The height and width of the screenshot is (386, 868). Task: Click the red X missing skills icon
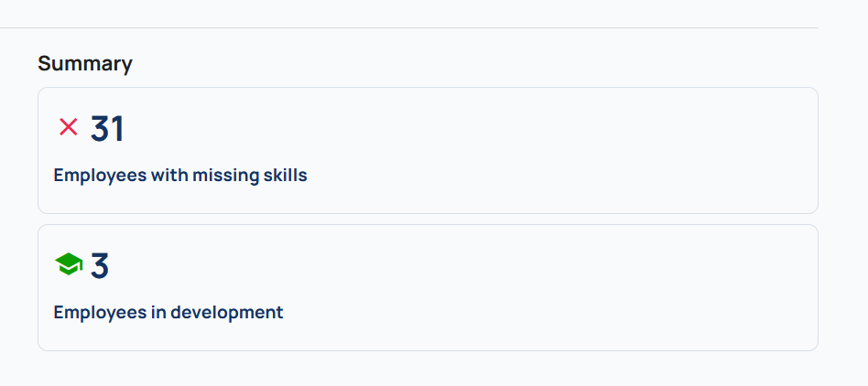[68, 127]
